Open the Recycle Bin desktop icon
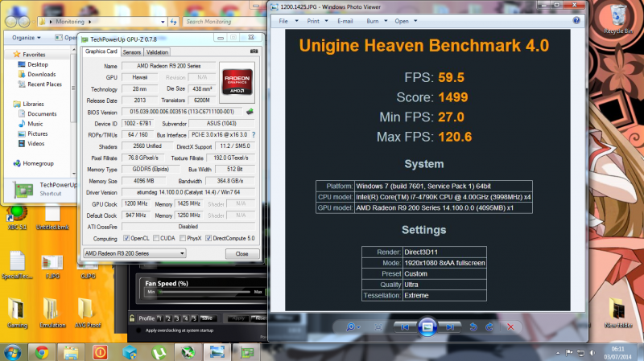Image resolution: width=644 pixels, height=361 pixels. pyautogui.click(x=617, y=18)
